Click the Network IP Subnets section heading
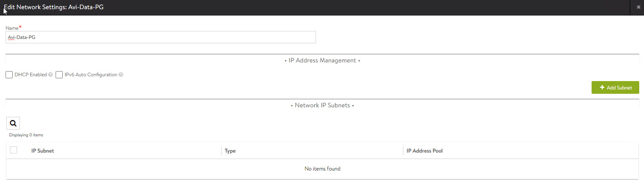This screenshot has width=644, height=186. coord(322,105)
